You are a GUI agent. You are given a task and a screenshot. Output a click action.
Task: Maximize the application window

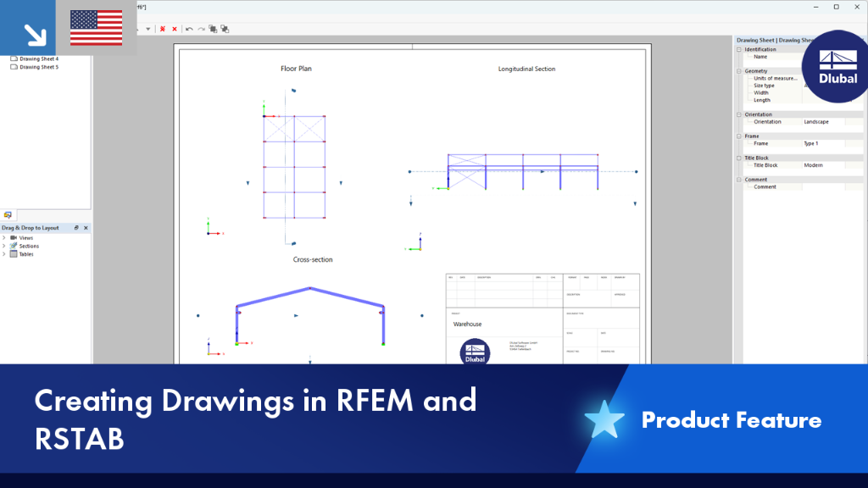click(837, 7)
